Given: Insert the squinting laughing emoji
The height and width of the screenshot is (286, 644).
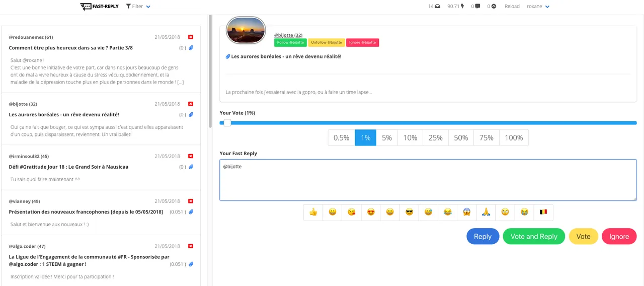Looking at the screenshot, I should 390,212.
